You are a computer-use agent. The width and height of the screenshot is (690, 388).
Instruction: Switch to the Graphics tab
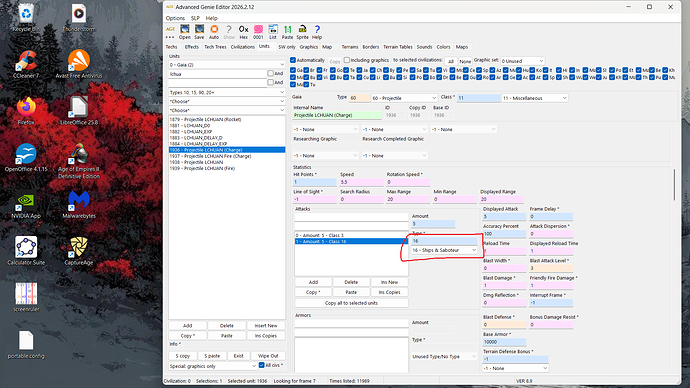pyautogui.click(x=308, y=47)
